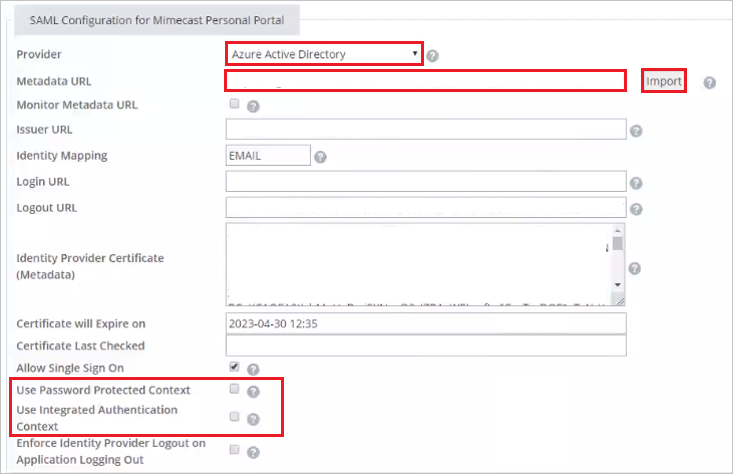This screenshot has width=733, height=474.
Task: Click the Allow Single Sign On label
Action: click(70, 368)
